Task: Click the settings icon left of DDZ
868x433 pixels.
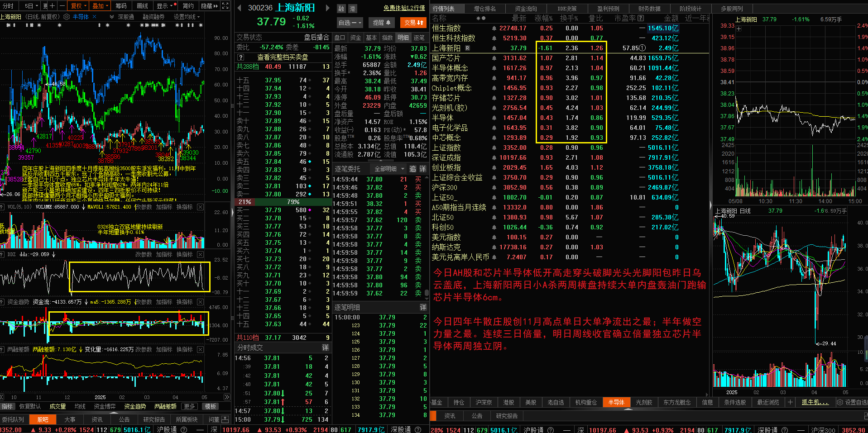Action: (2, 254)
